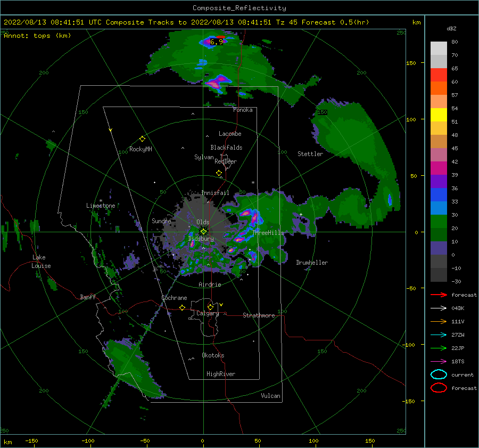The height and width of the screenshot is (448, 479).
Task: Click the Airdrie city label
Action: pyautogui.click(x=210, y=284)
